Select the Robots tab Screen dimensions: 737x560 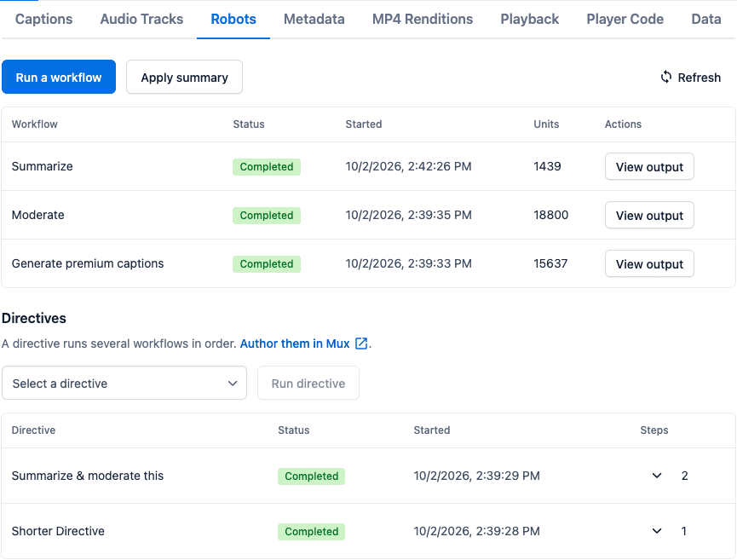click(x=233, y=20)
